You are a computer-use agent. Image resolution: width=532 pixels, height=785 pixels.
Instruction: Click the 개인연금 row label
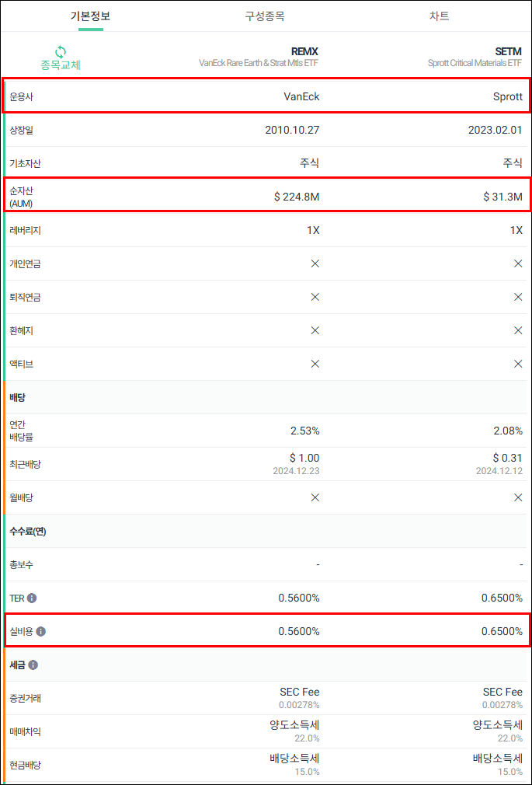click(26, 263)
